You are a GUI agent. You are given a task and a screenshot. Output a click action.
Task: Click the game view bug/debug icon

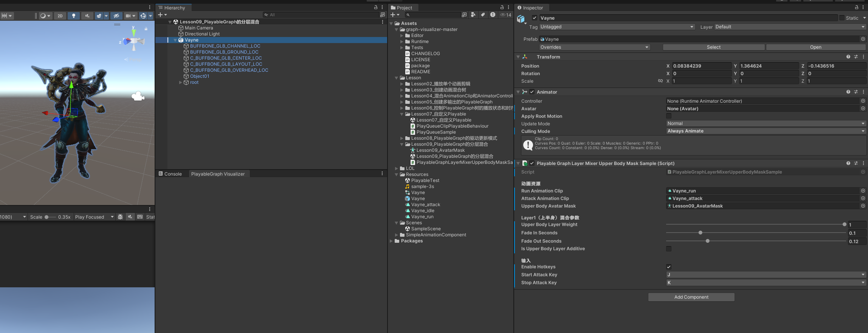pyautogui.click(x=120, y=217)
